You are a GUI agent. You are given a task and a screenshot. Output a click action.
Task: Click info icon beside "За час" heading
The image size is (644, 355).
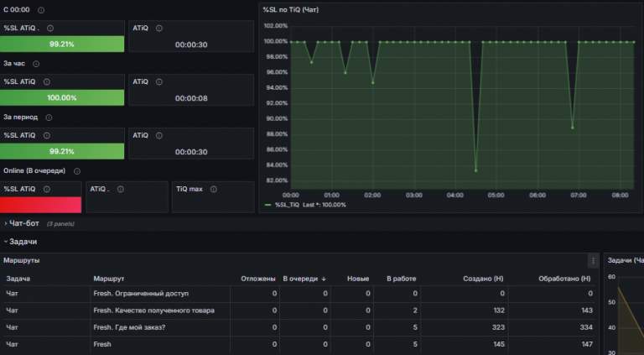36,64
